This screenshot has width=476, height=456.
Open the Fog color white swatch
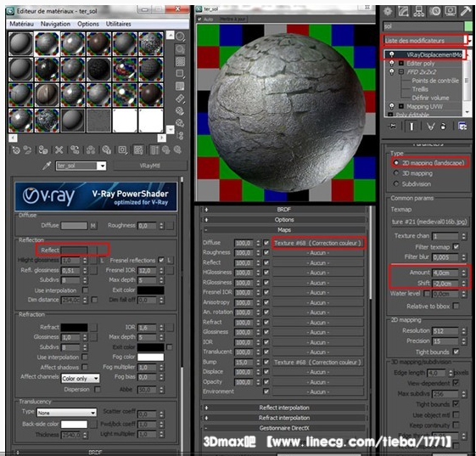coord(150,357)
